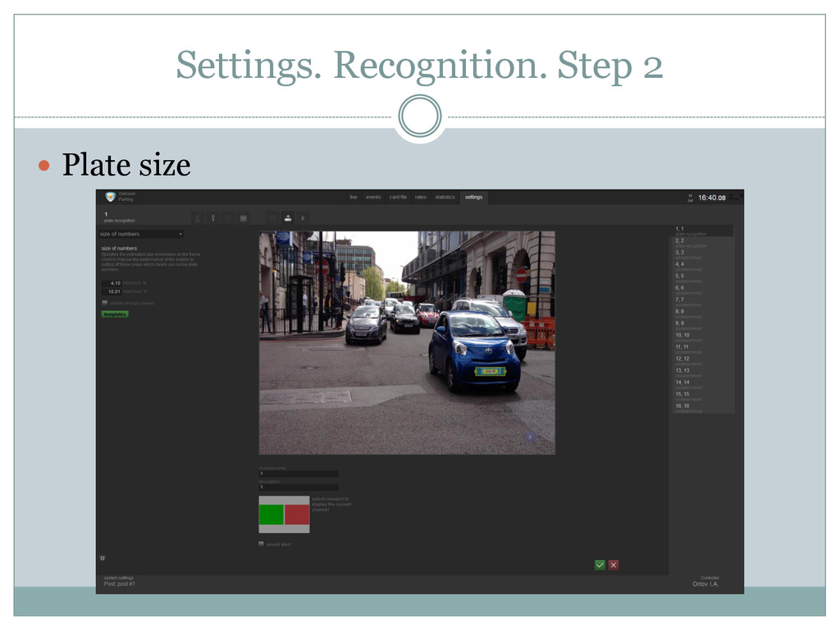Toggle the checkbox below the maximum field
Viewport: 840px width, 630px height.
[104, 303]
